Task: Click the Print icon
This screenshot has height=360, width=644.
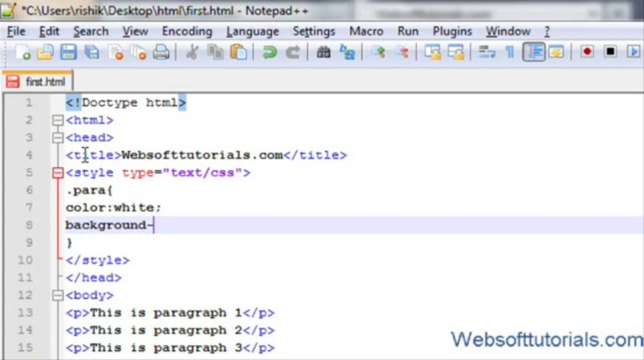Action: (161, 52)
